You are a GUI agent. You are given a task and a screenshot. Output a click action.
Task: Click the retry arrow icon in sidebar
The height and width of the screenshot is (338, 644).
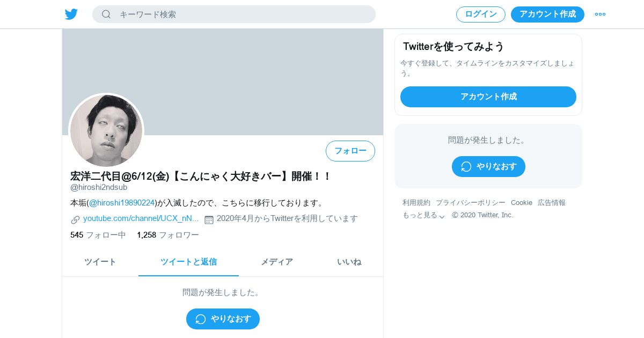(x=466, y=167)
